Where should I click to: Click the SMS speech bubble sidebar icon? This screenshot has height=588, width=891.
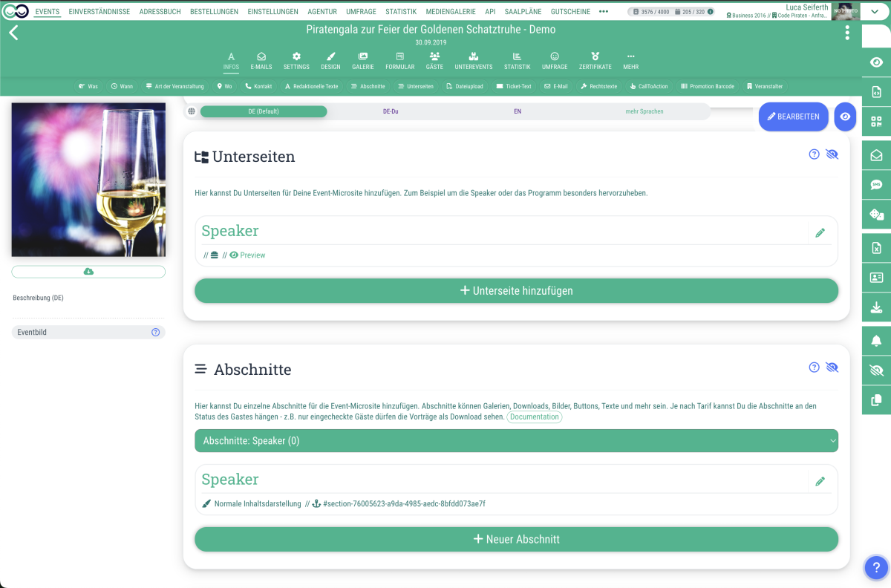point(876,184)
